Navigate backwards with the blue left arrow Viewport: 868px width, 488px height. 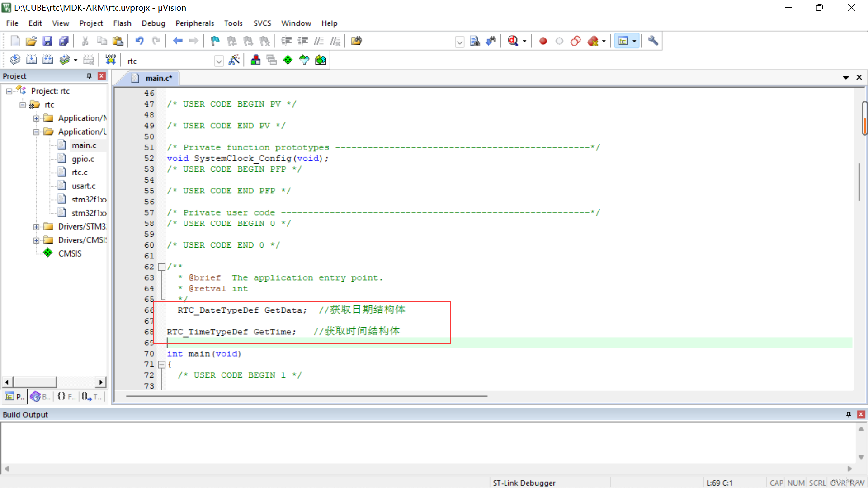tap(178, 41)
